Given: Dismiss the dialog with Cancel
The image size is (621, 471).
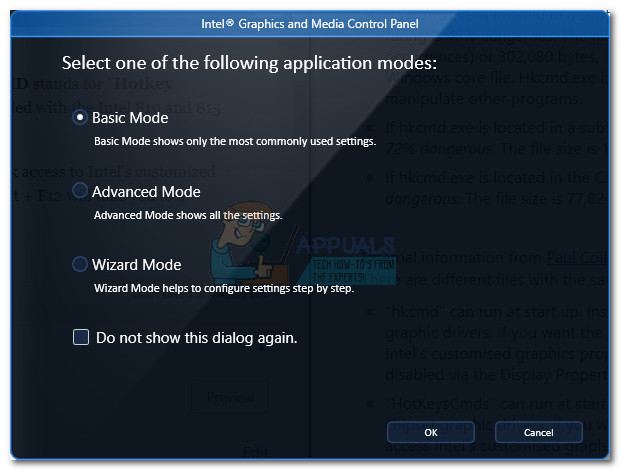Looking at the screenshot, I should [x=539, y=432].
